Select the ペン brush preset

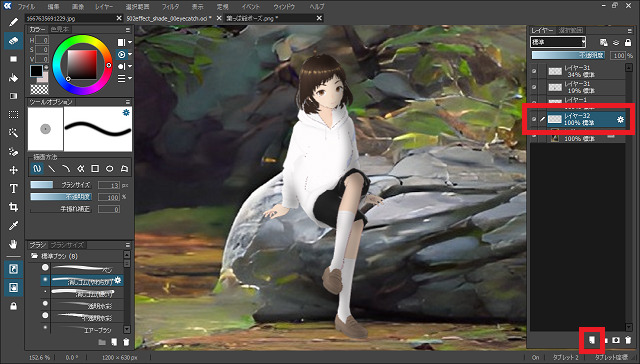pos(83,268)
